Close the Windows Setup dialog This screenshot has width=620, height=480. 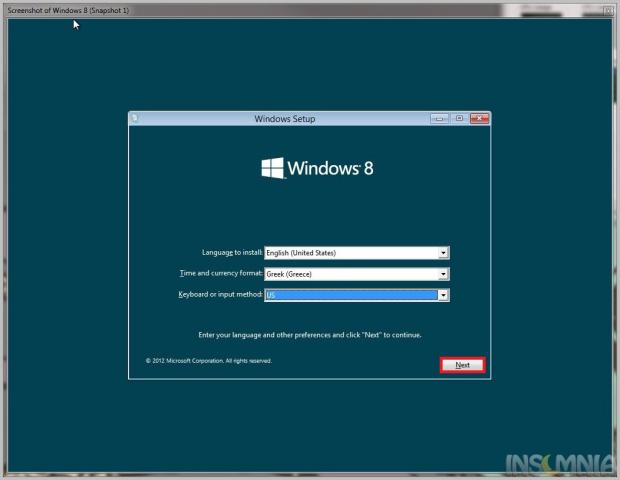pyautogui.click(x=479, y=118)
